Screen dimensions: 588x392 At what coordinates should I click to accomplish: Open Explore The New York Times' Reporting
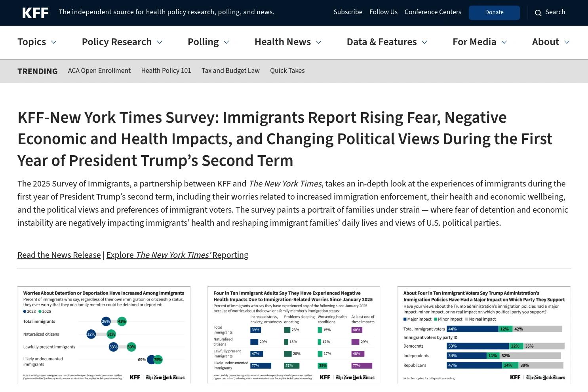coord(177,255)
